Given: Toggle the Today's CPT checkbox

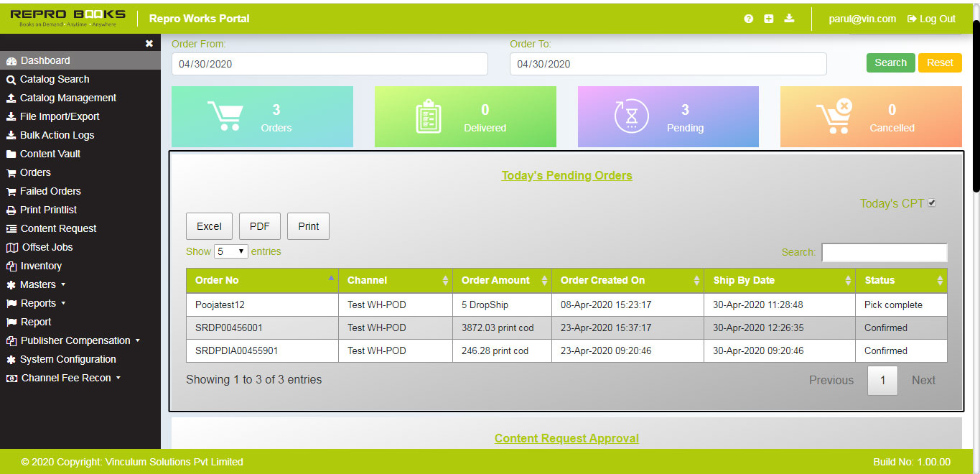Looking at the screenshot, I should point(931,203).
